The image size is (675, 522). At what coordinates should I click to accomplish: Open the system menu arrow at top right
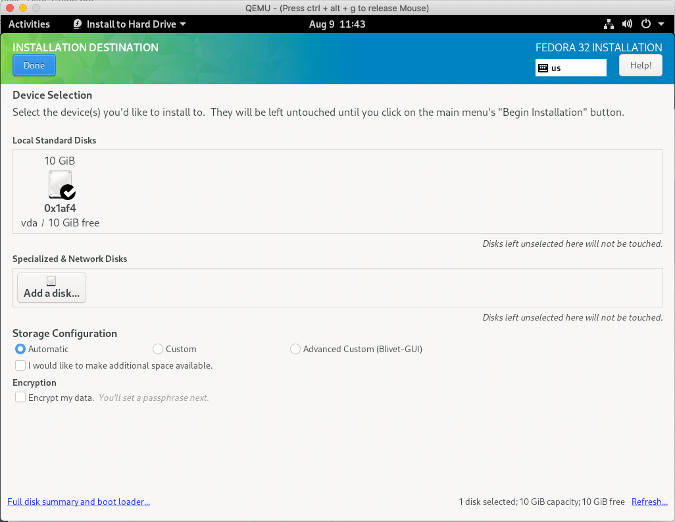660,24
